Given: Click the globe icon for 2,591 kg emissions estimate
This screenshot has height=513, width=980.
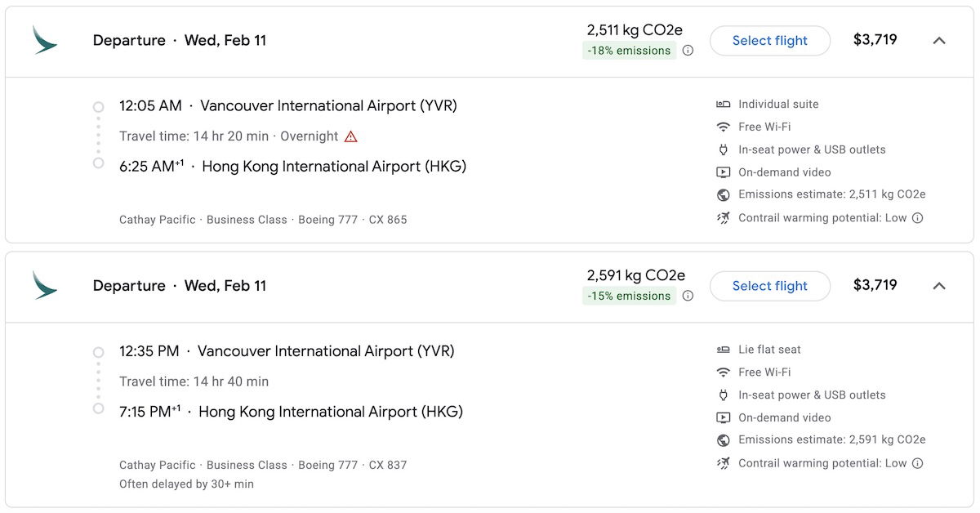Looking at the screenshot, I should [723, 440].
